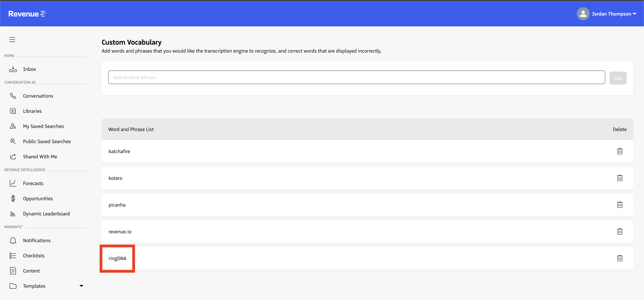Remove picanha using its trash icon

pyautogui.click(x=619, y=205)
